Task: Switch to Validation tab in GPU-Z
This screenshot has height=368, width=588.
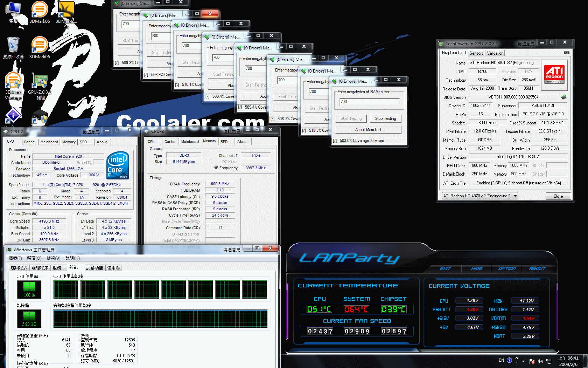Action: [x=495, y=53]
